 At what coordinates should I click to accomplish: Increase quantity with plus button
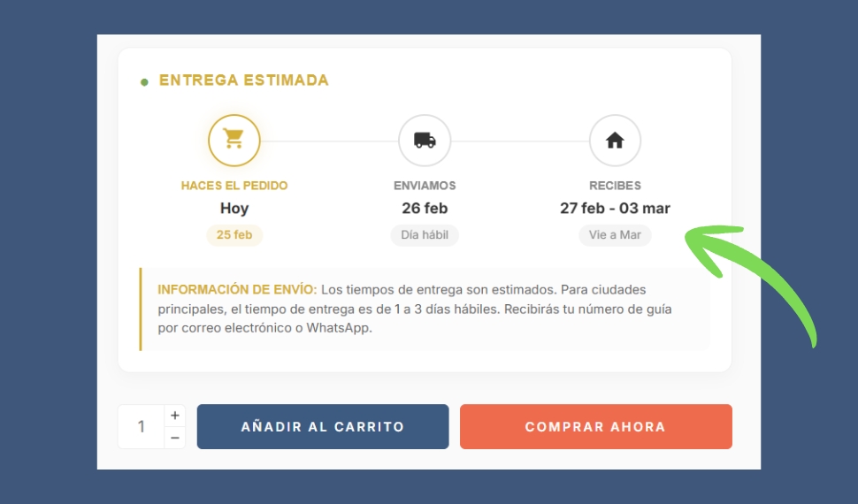coord(175,415)
